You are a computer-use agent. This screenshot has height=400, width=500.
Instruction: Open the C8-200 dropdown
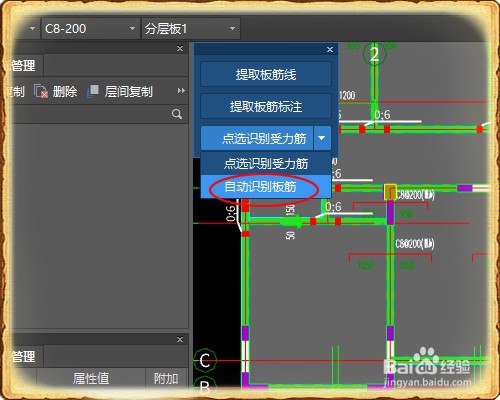tap(90, 29)
